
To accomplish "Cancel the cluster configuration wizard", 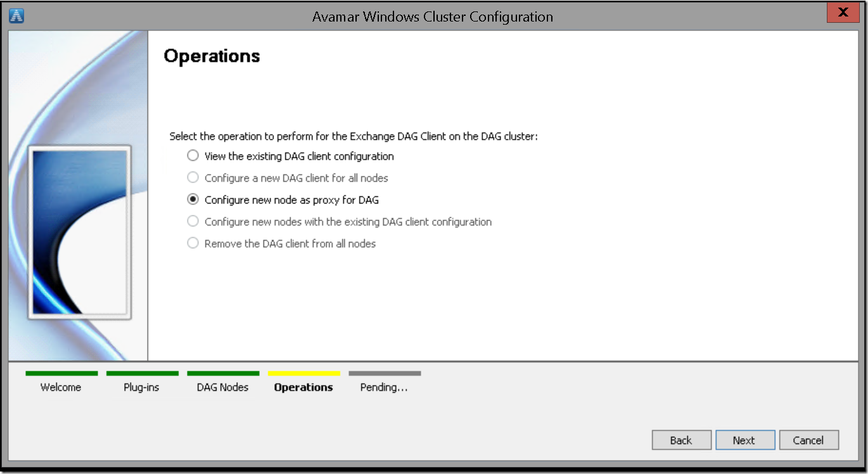I will [x=809, y=440].
